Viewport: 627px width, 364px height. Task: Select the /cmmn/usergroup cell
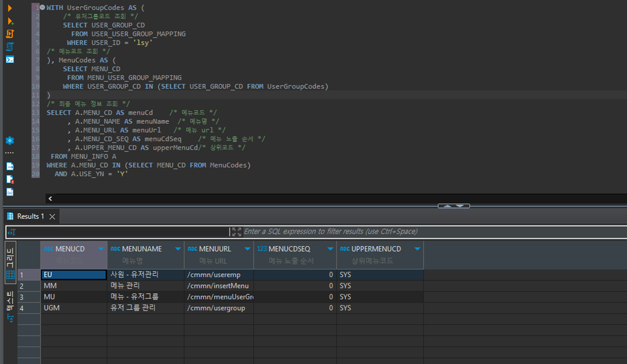point(219,308)
